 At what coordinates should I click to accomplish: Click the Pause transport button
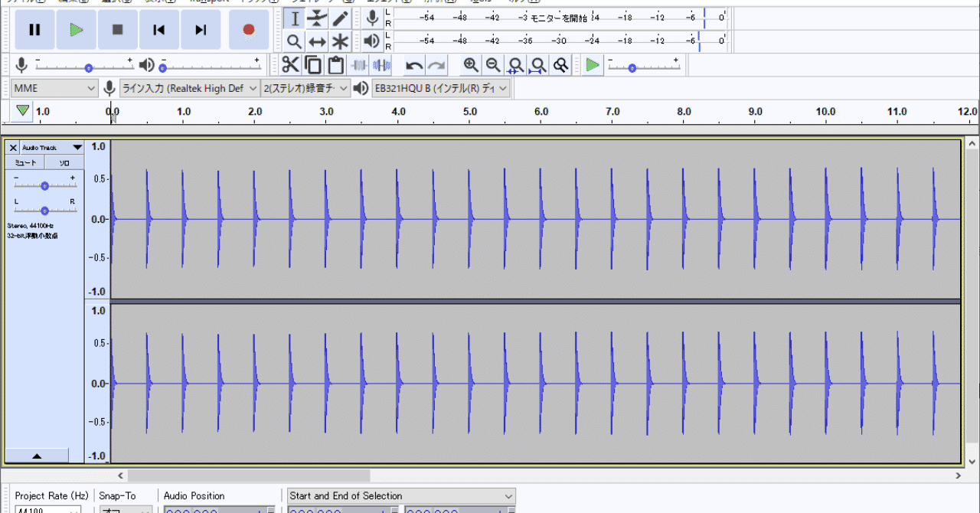coord(34,30)
